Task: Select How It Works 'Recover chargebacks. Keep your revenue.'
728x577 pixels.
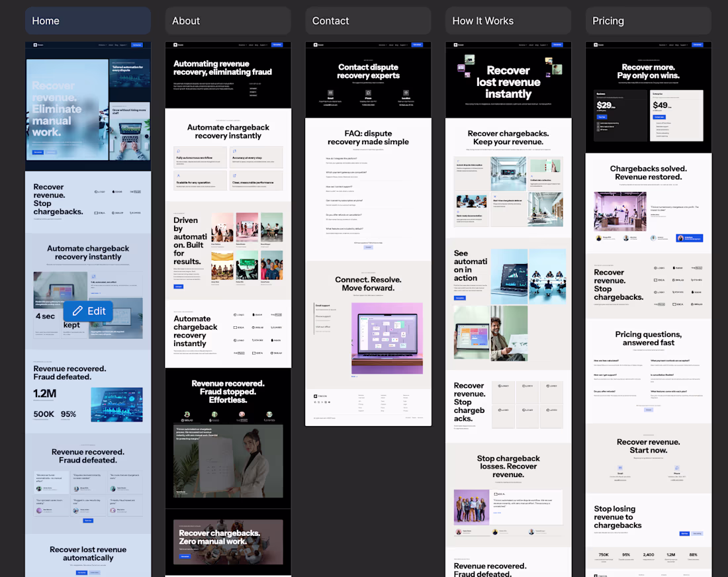Action: pos(508,178)
